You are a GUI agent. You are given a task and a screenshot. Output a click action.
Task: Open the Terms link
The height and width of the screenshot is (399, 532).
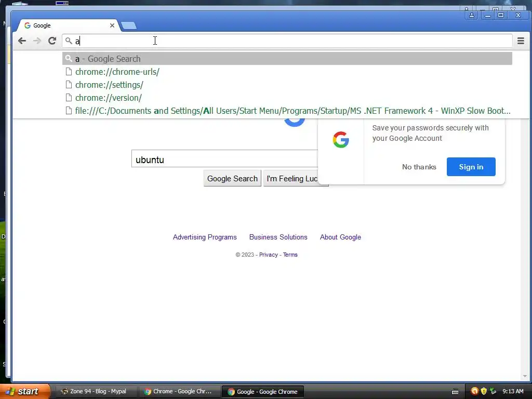(290, 255)
